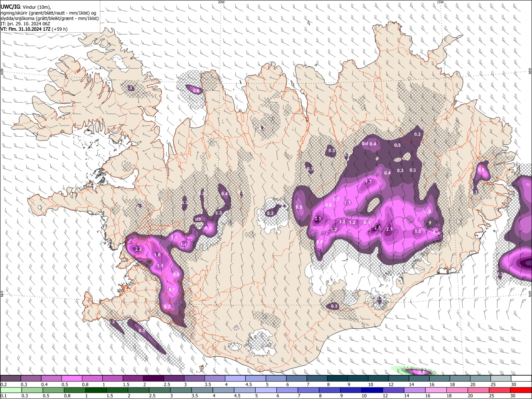Click the '2.2' precipitation value on the map
Screen dimensions: 532x399
[x=139, y=249]
